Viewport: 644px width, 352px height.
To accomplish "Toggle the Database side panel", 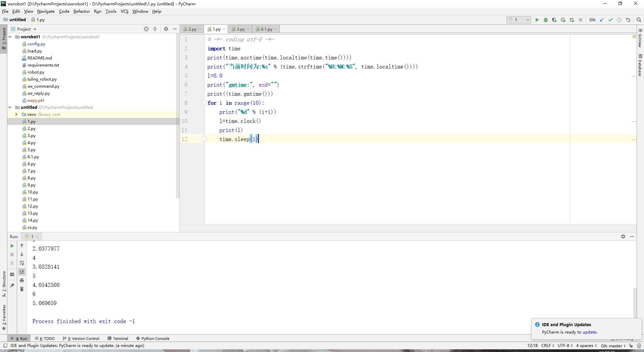I will coord(640,65).
